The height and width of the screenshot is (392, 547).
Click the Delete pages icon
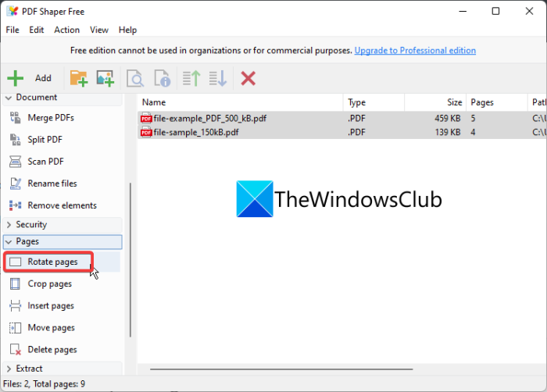point(15,350)
